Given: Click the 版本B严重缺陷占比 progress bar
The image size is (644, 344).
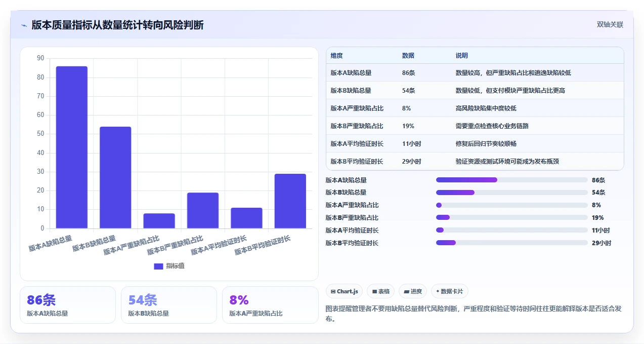Looking at the screenshot, I should [512, 218].
